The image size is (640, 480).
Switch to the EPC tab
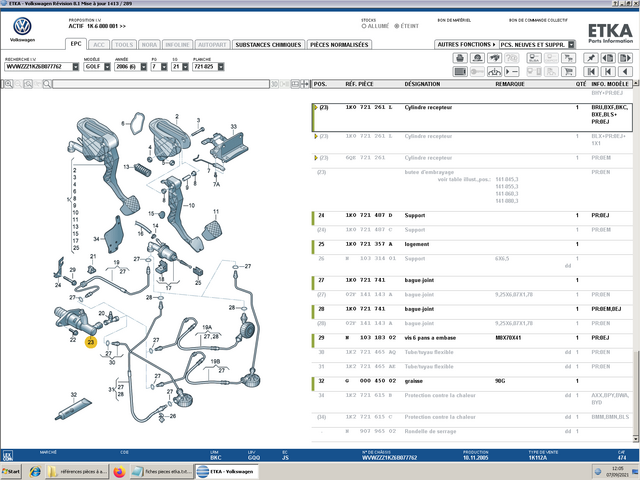(76, 44)
